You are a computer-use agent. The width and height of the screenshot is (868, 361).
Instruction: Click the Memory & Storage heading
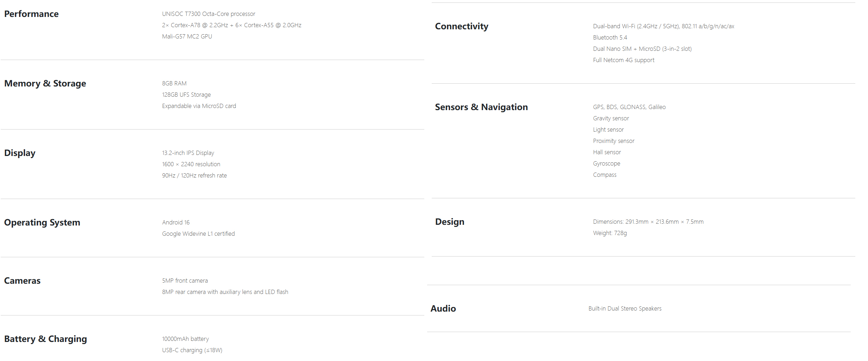pos(45,83)
